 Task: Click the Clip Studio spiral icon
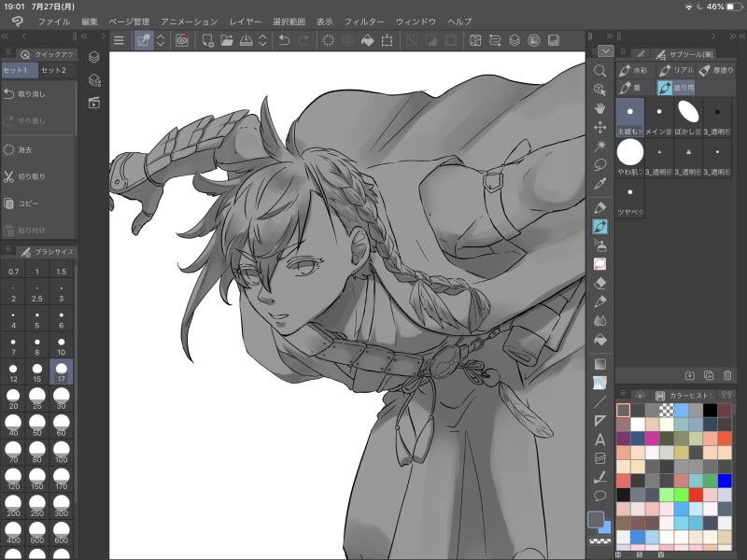click(181, 40)
